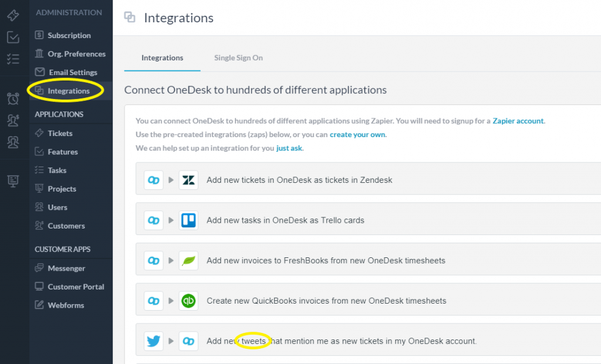The image size is (601, 364).
Task: Click the Zendesk logo icon
Action: click(188, 180)
